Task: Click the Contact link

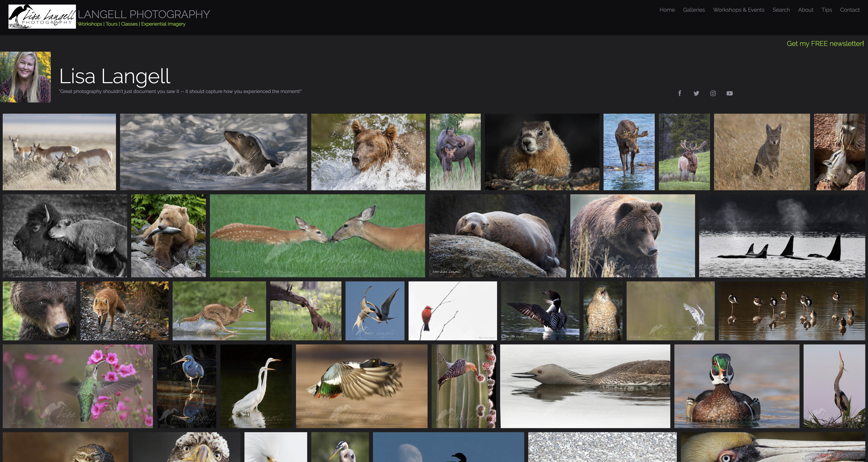Action: (x=850, y=10)
